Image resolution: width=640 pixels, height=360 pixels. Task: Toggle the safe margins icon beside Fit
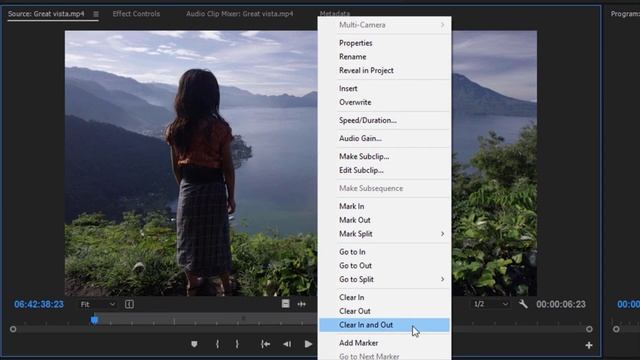tap(129, 304)
